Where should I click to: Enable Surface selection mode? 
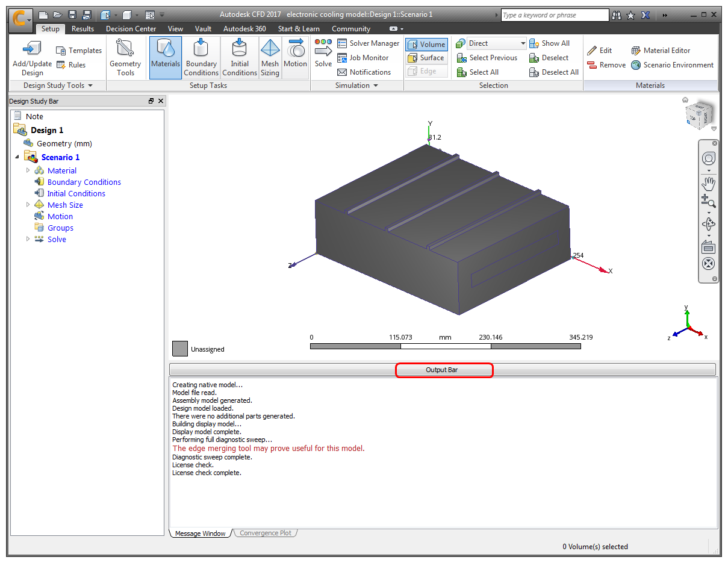[426, 58]
